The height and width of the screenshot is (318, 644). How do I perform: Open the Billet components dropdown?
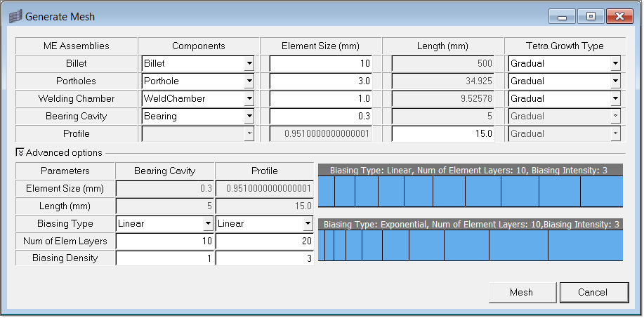(249, 64)
